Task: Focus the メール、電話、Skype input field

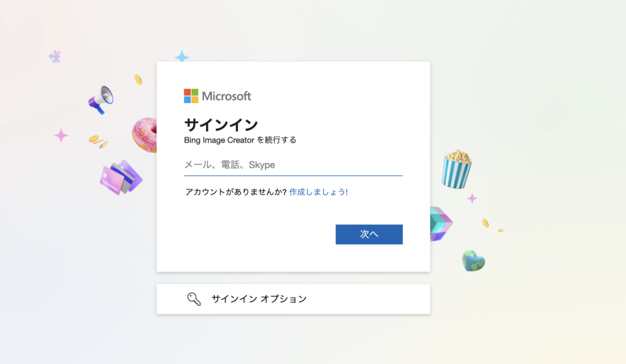Action: [293, 165]
